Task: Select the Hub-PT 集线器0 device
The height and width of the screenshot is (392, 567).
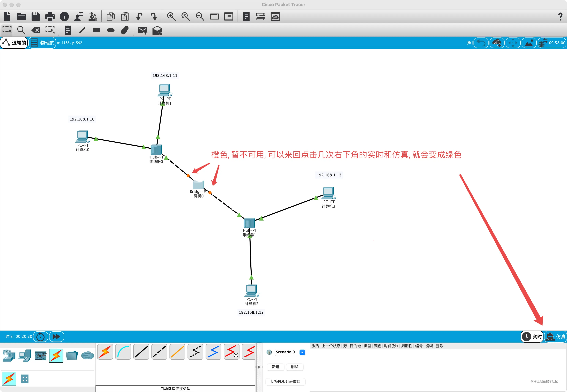Action: coord(156,150)
